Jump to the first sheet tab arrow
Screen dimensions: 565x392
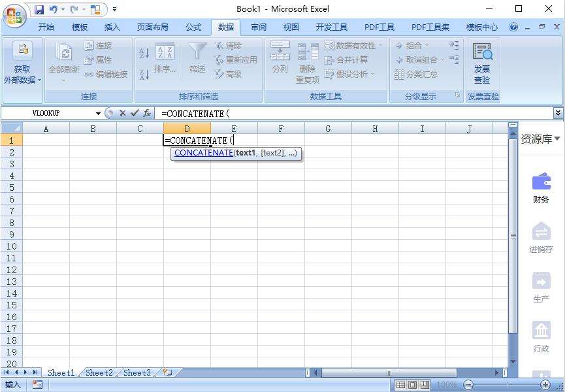[x=7, y=372]
